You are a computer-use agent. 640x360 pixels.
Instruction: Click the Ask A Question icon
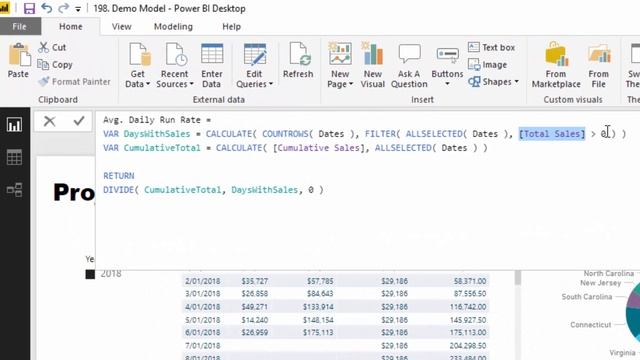click(409, 54)
